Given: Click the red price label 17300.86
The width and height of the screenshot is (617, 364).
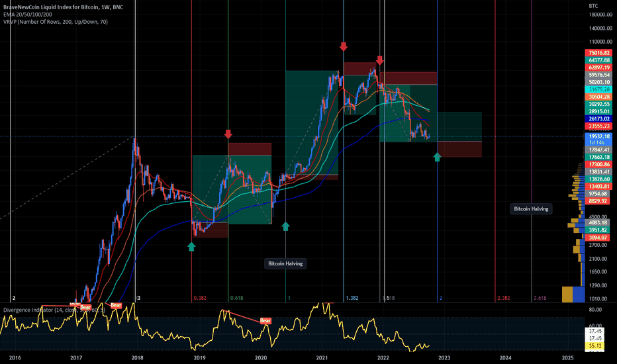Looking at the screenshot, I should point(599,165).
